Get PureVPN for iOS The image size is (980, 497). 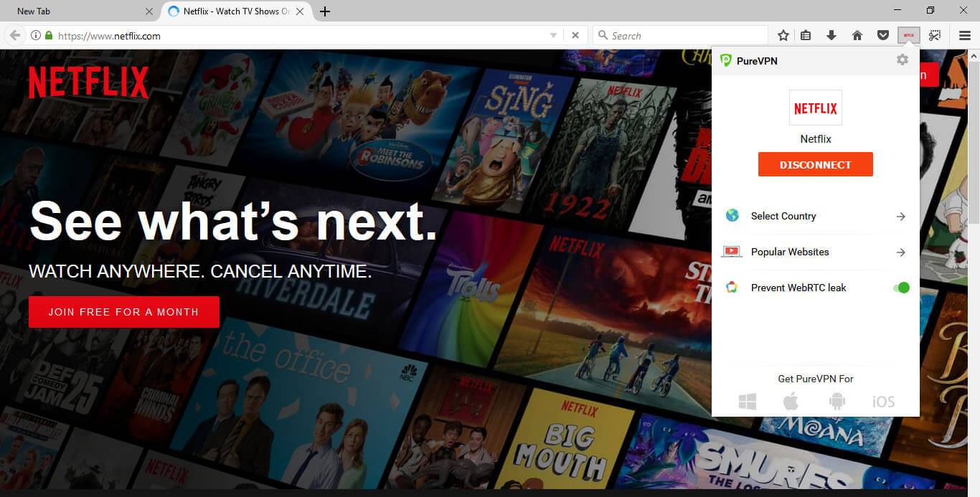(x=883, y=402)
